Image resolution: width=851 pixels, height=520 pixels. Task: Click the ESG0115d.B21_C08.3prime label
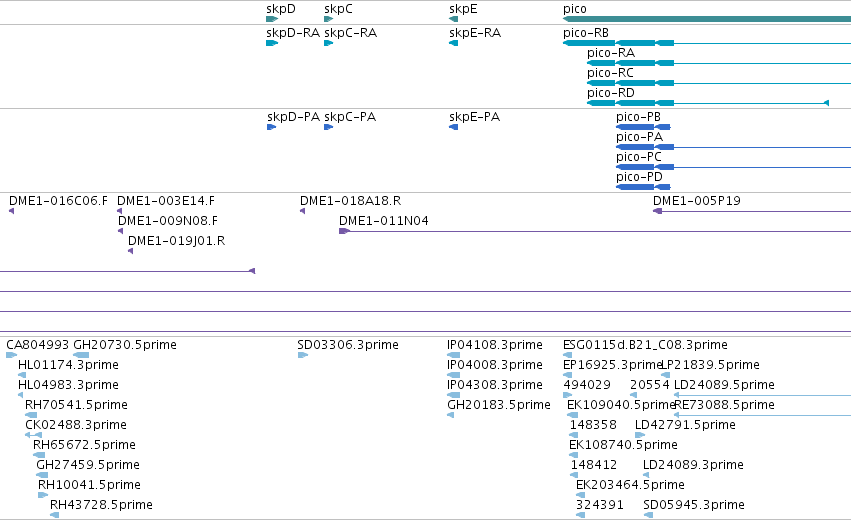(645, 345)
